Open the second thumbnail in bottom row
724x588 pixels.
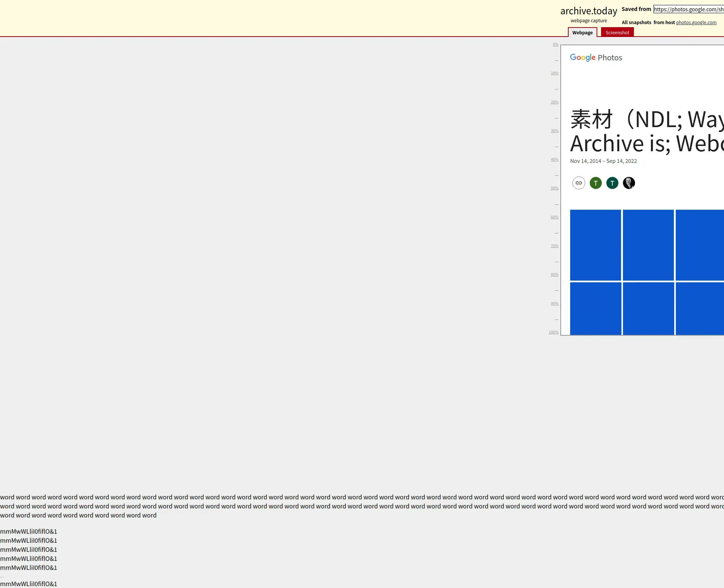tap(648, 308)
